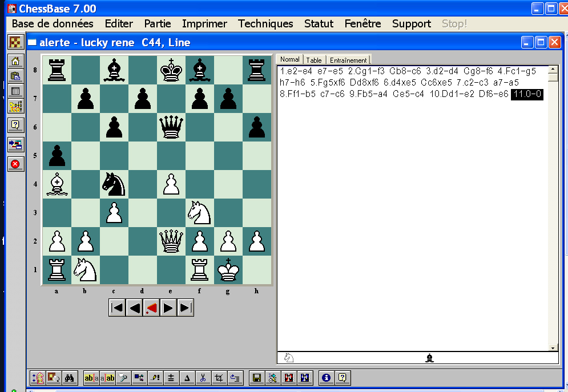Open the sidebar help question icon
This screenshot has height=392, width=568.
pyautogui.click(x=15, y=125)
